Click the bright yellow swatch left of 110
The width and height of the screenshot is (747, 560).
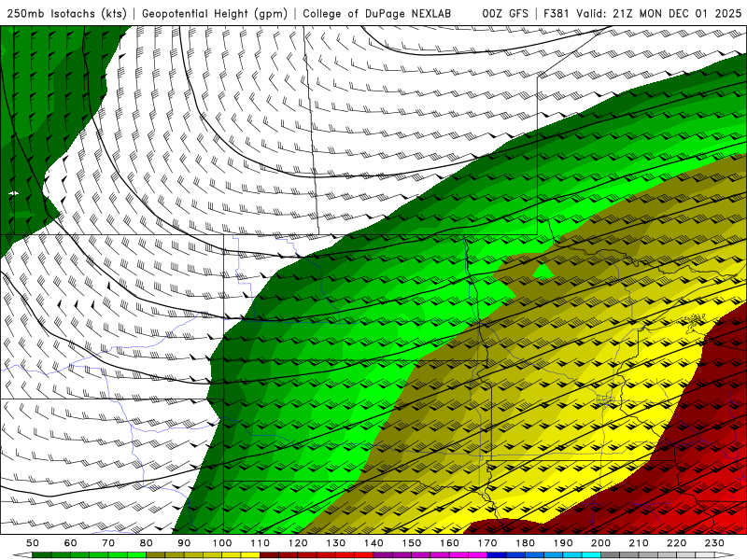click(250, 555)
